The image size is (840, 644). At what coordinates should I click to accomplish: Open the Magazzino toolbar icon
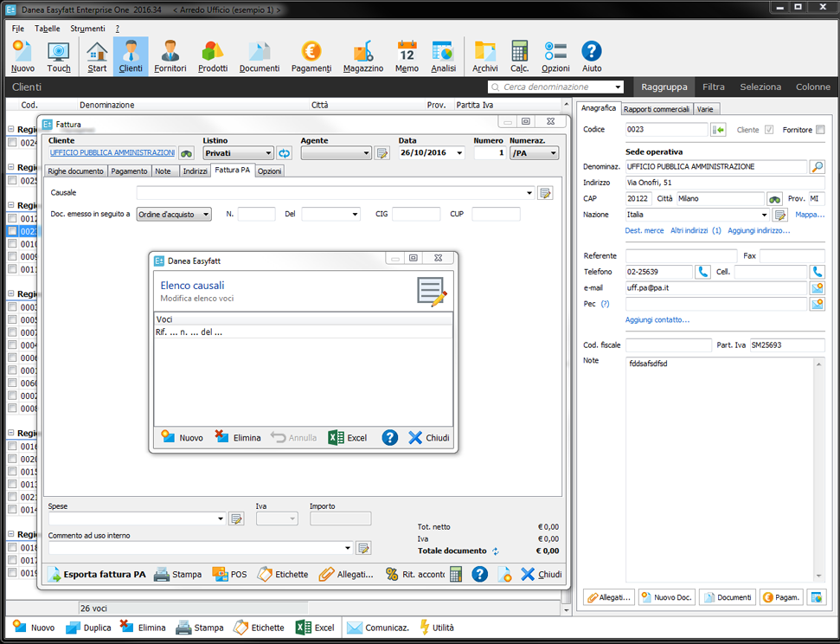(x=363, y=56)
